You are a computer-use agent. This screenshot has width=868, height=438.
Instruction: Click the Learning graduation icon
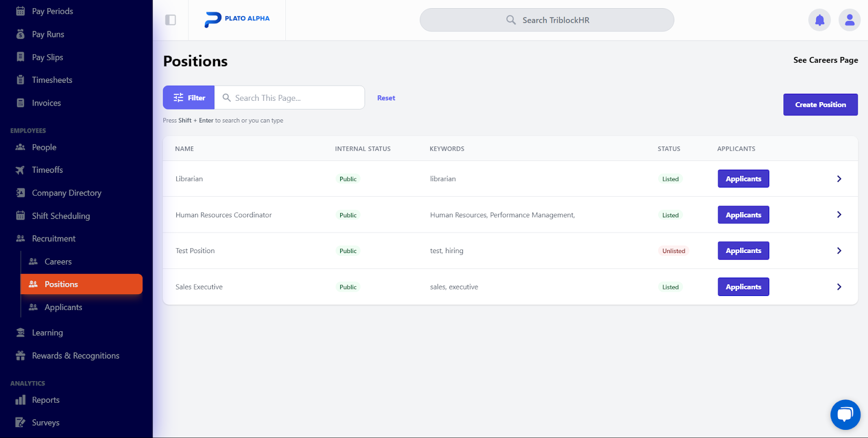pyautogui.click(x=21, y=332)
